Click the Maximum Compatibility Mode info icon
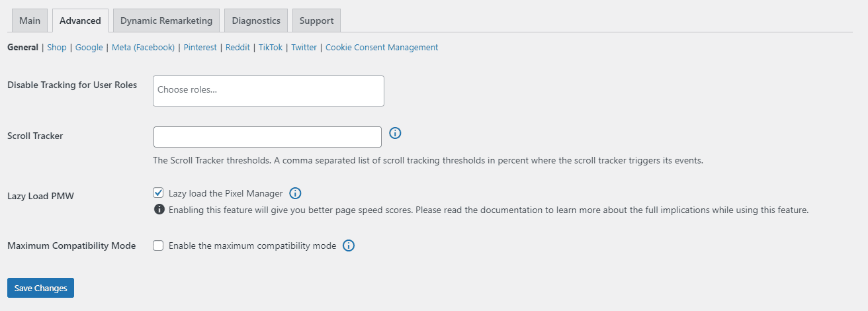Screen dimensions: 868x311 (349, 245)
